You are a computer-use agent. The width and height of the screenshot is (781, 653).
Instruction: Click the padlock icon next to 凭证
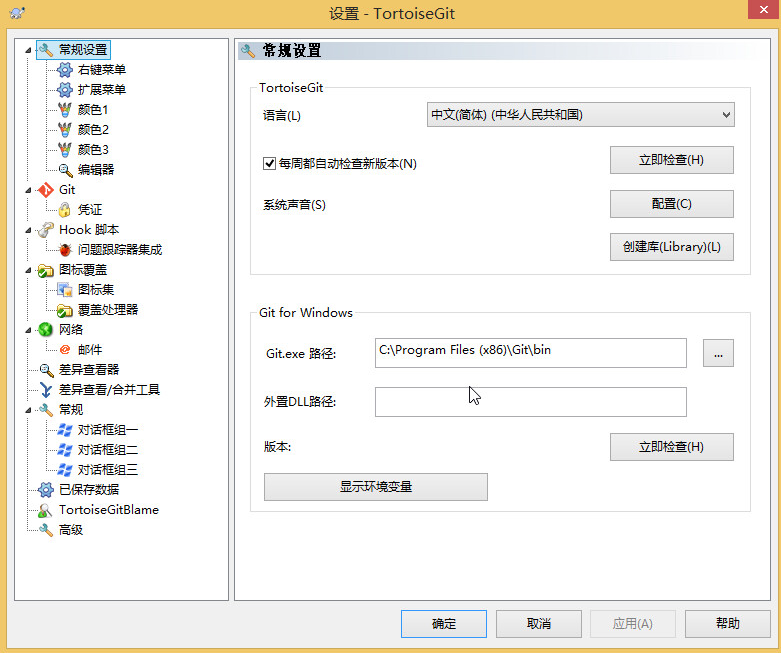[65, 210]
